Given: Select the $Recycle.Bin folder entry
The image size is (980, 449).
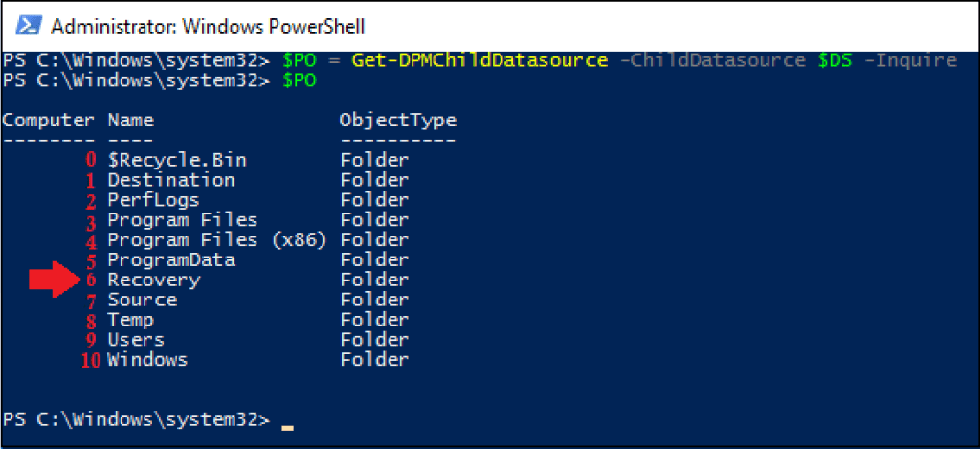Looking at the screenshot, I should (x=177, y=160).
